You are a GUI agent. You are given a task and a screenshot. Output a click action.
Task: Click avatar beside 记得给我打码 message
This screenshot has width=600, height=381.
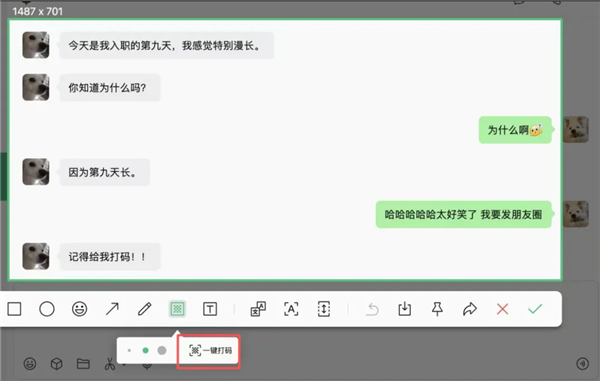(36, 256)
